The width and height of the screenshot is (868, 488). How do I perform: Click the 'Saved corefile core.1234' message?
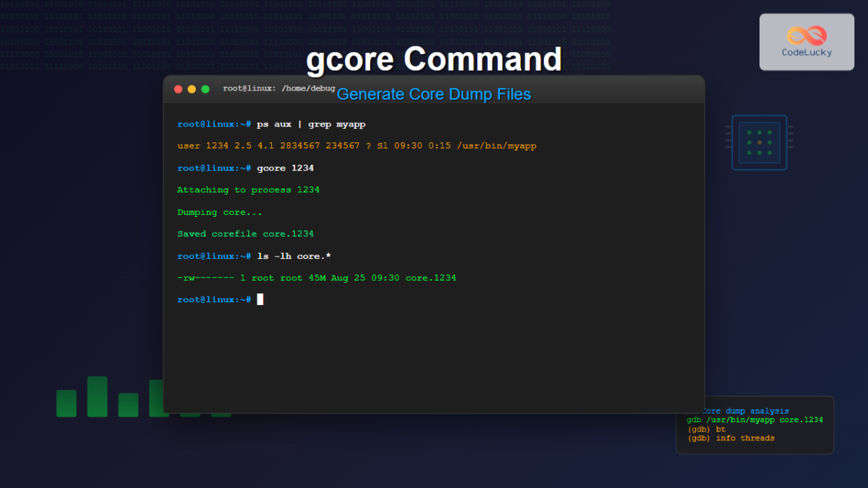click(245, 234)
